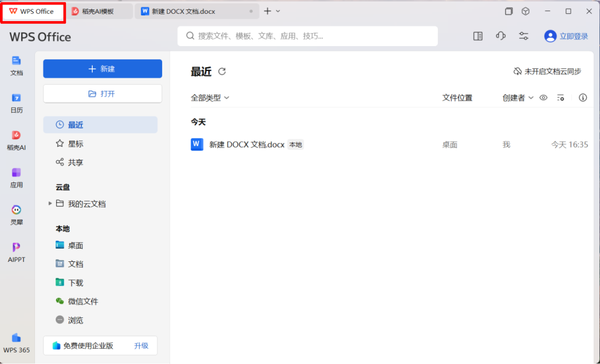The height and width of the screenshot is (364, 600).
Task: Expand the 我的云文档 tree arrow
Action: click(50, 204)
